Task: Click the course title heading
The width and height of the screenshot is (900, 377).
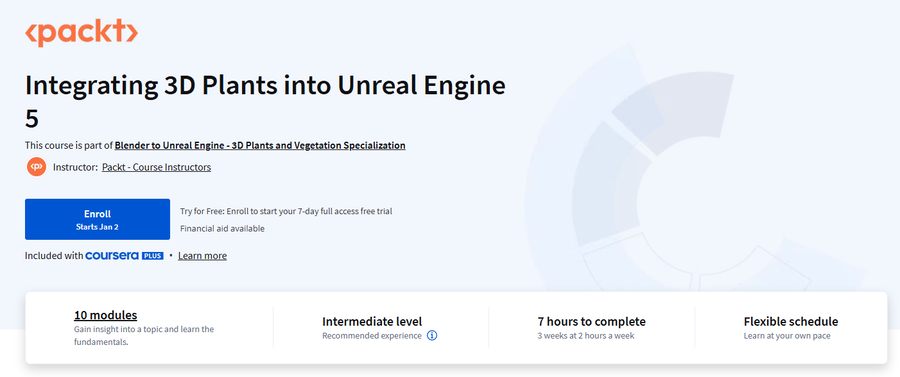Action: click(x=265, y=102)
